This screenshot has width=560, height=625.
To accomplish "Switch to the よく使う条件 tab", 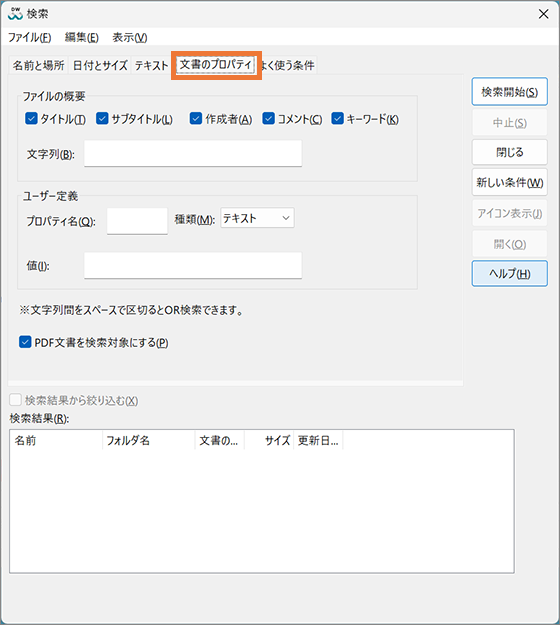I will coord(288,65).
